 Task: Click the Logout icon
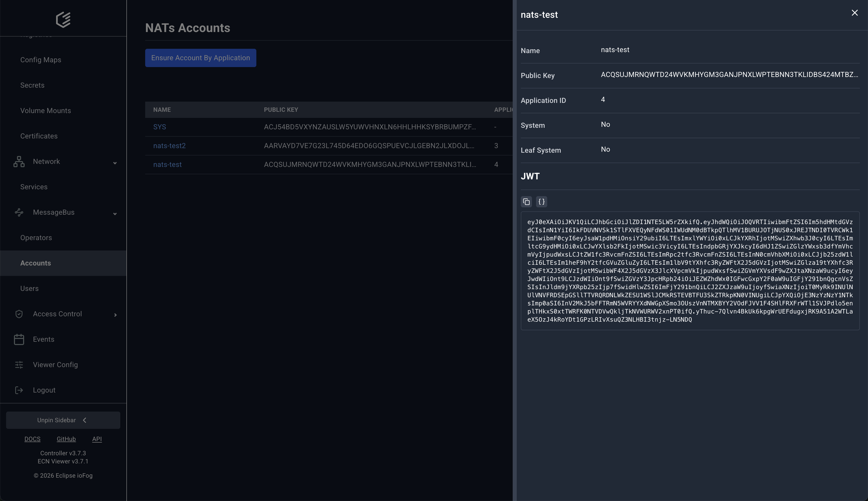tap(19, 390)
